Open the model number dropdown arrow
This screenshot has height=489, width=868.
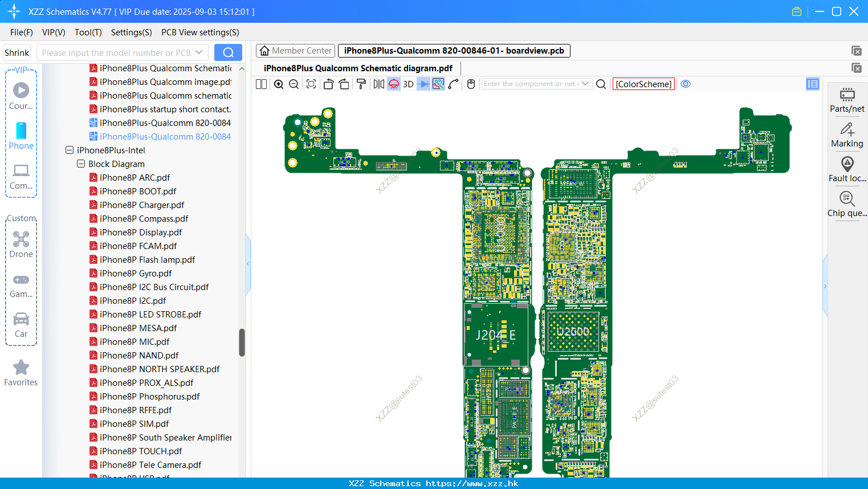pyautogui.click(x=199, y=52)
